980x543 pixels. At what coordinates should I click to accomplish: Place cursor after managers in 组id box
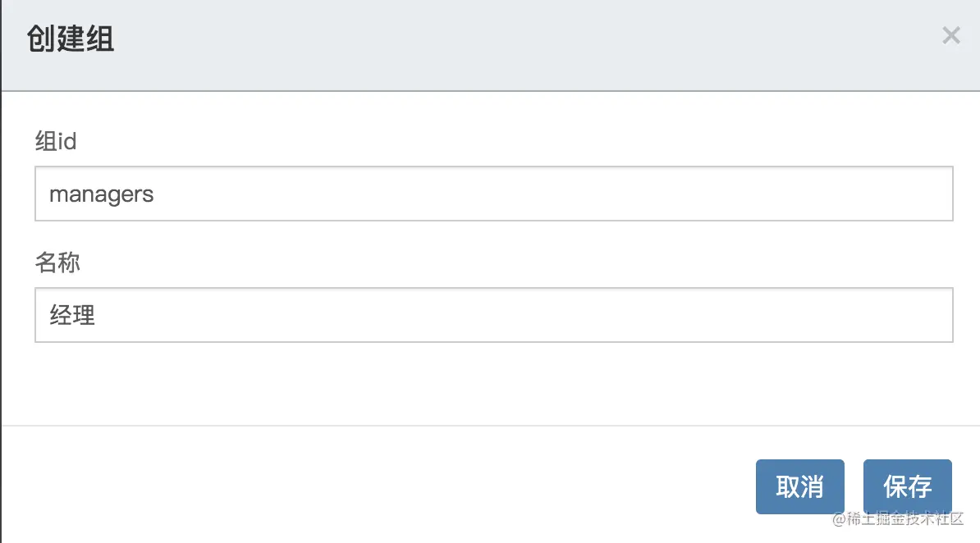point(155,194)
